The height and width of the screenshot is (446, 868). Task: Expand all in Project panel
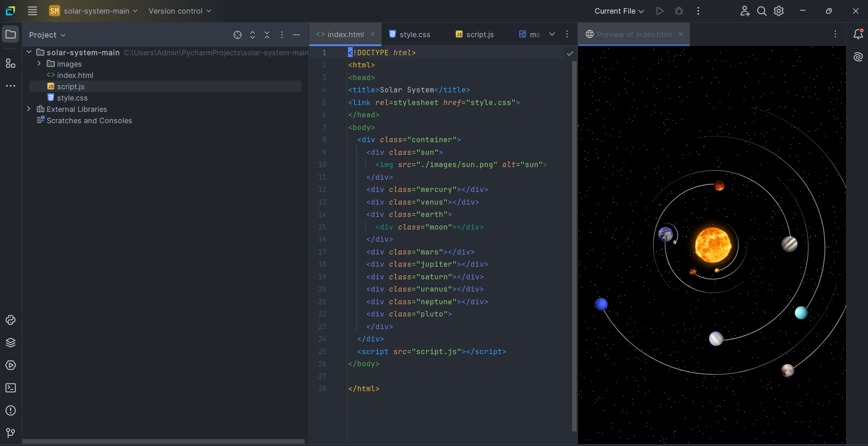(252, 35)
